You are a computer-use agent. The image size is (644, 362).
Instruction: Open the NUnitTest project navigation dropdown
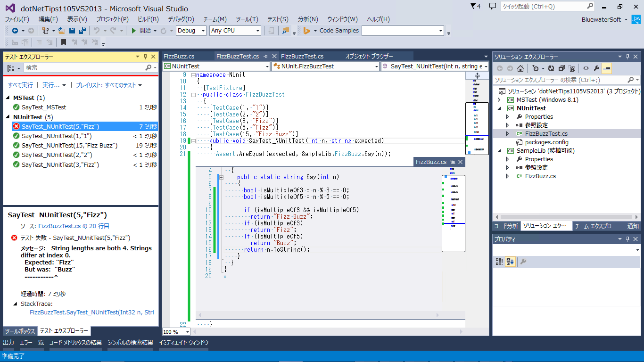click(x=267, y=66)
